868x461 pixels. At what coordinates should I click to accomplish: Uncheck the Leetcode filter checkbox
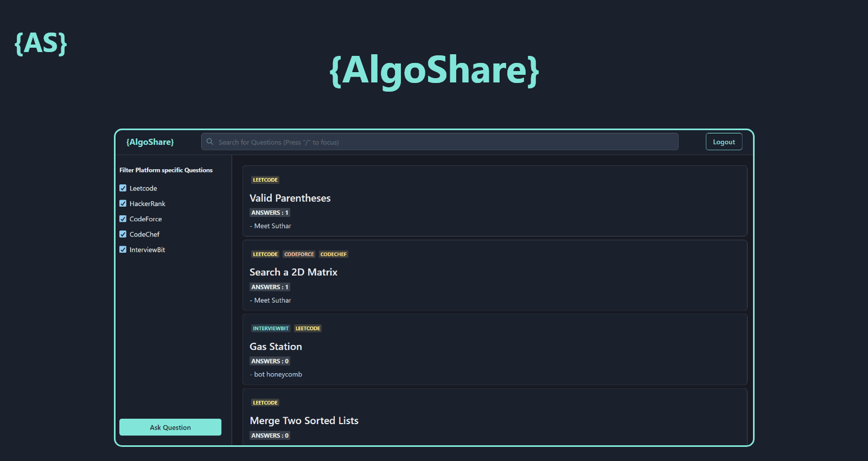tap(123, 188)
